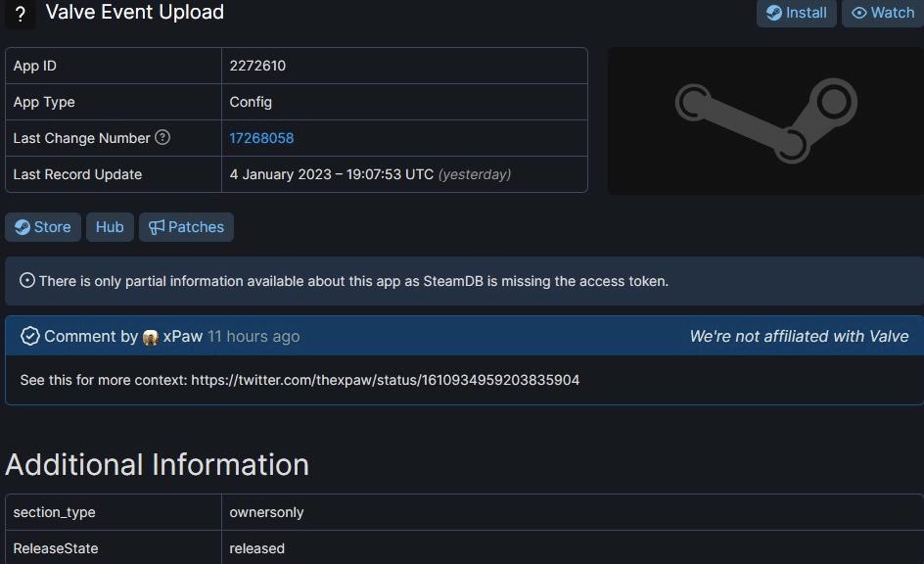
Task: Click the Steam logo placeholder image
Action: tap(764, 119)
